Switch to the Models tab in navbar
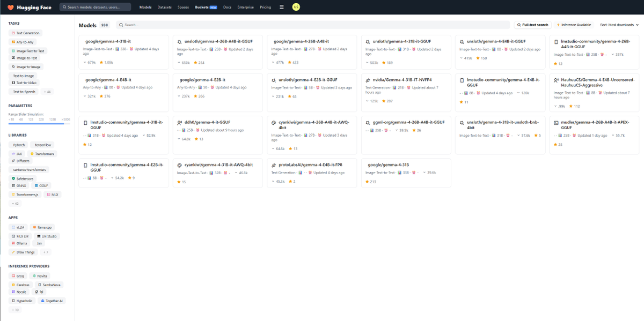The width and height of the screenshot is (644, 321). (x=145, y=7)
